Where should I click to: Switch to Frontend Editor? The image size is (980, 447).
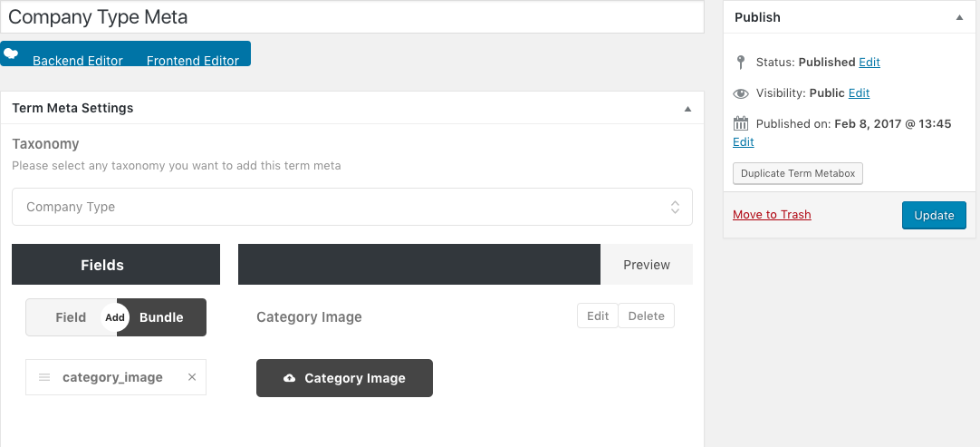coord(193,61)
